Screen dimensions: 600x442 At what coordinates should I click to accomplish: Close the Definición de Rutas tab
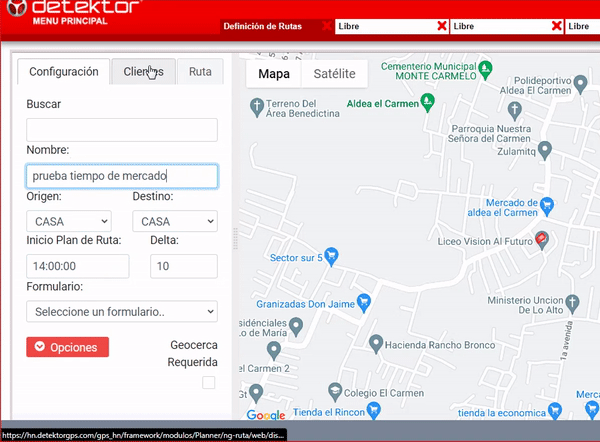click(327, 26)
